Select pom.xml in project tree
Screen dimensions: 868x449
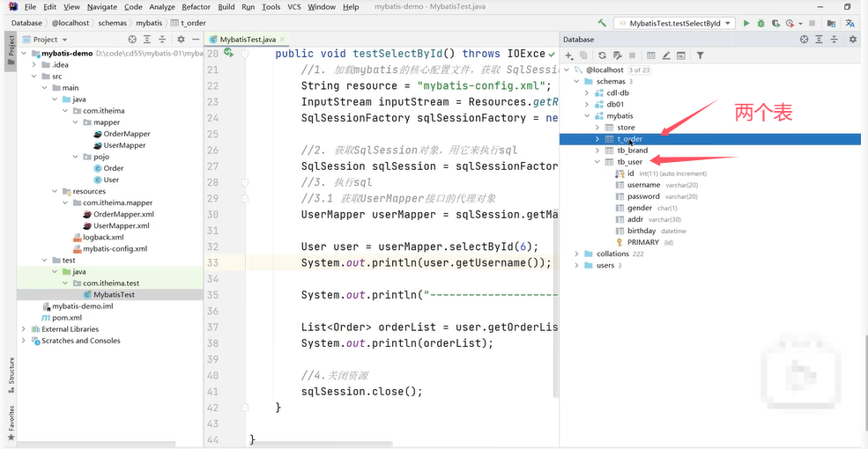pos(67,318)
